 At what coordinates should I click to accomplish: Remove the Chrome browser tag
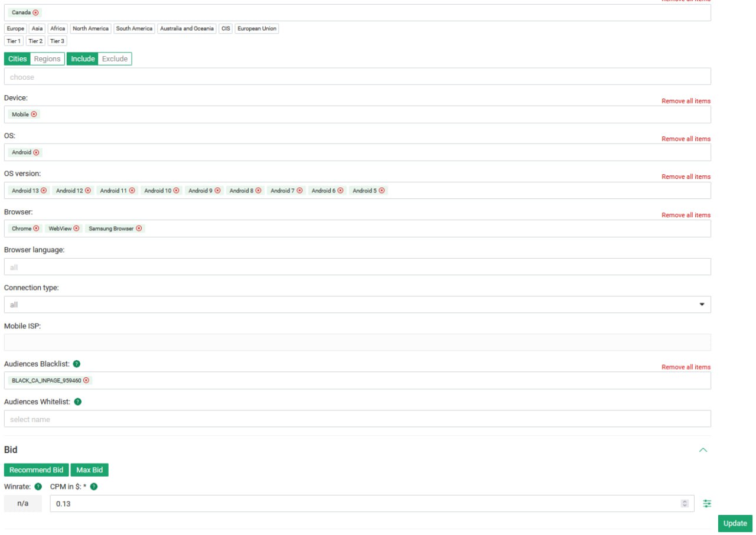pyautogui.click(x=36, y=229)
